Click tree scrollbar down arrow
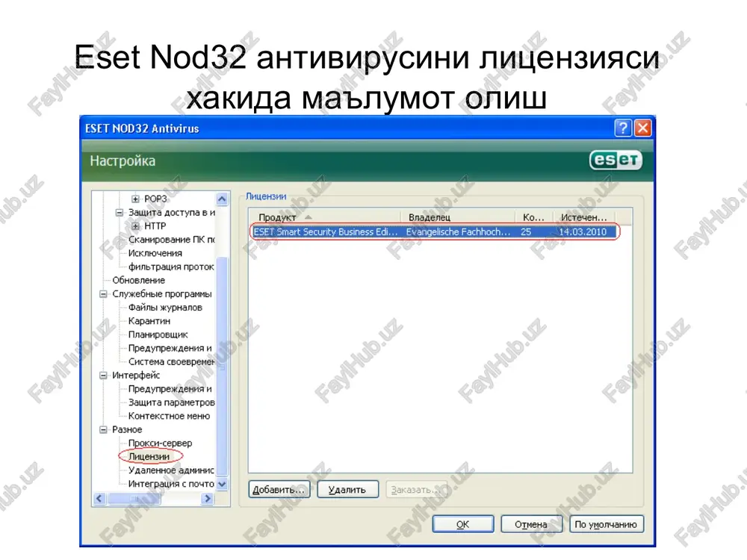The height and width of the screenshot is (560, 747). click(222, 484)
